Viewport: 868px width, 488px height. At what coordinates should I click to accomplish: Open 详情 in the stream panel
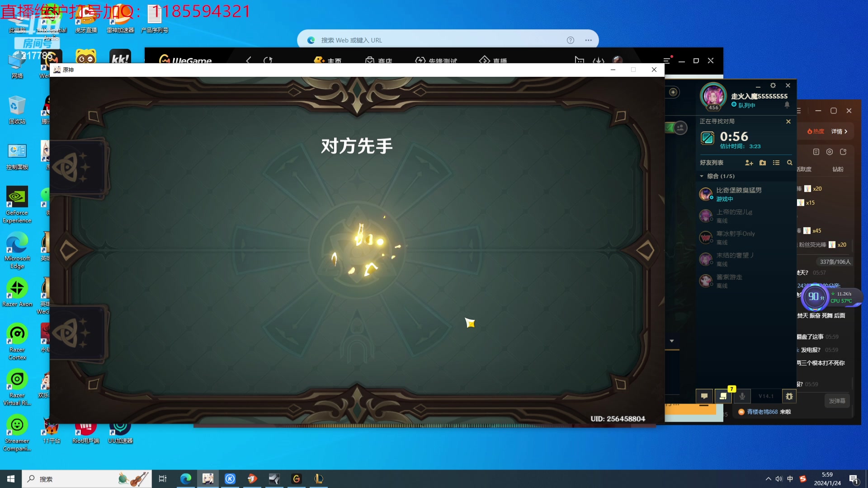tap(839, 131)
